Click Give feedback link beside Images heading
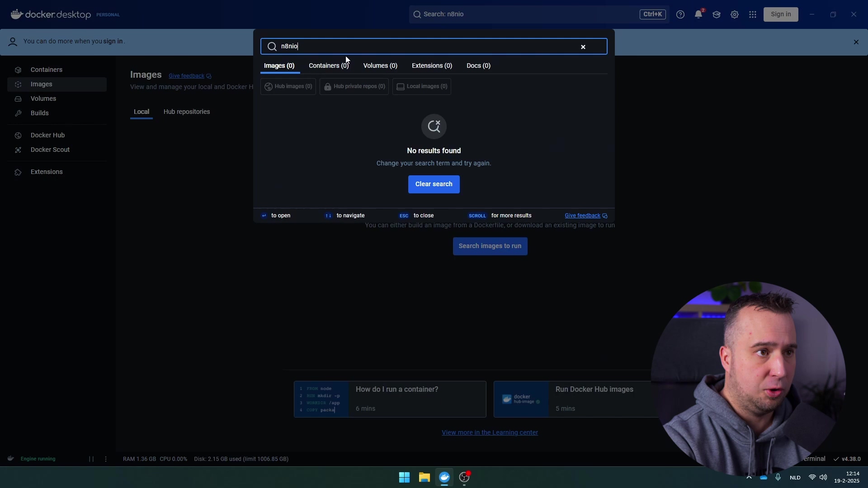 190,76
